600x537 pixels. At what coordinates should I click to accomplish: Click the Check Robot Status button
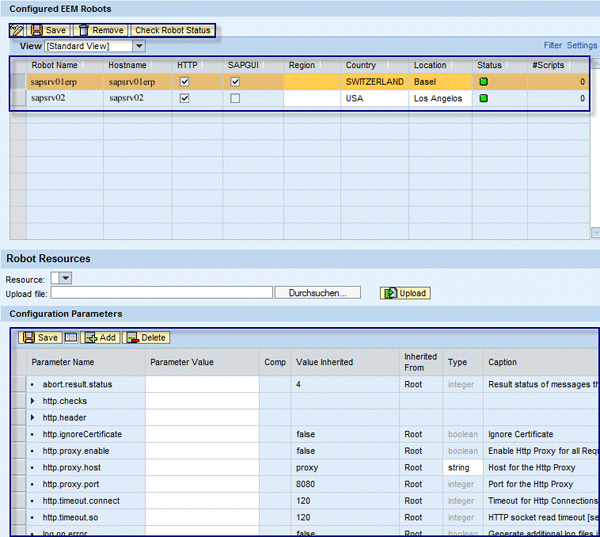click(x=172, y=31)
